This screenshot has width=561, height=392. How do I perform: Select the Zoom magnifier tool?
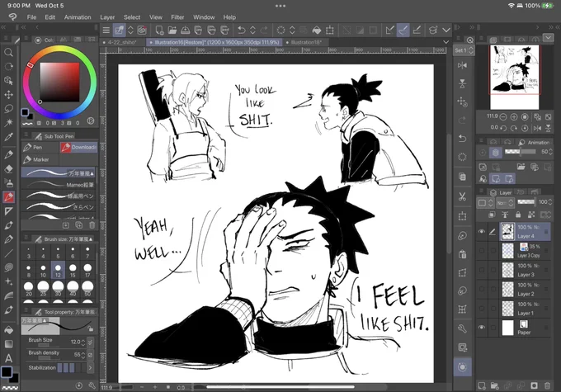(x=8, y=52)
